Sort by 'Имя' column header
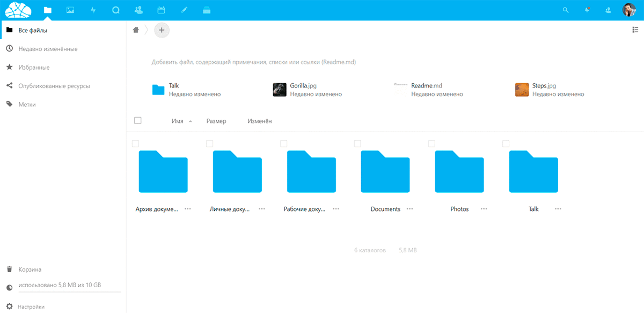The height and width of the screenshot is (313, 644). click(x=178, y=121)
